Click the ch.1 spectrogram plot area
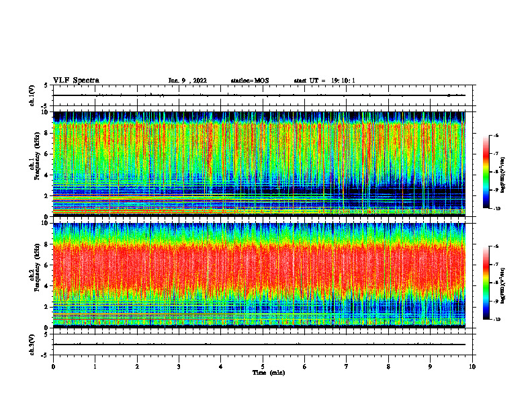 (x=259, y=164)
